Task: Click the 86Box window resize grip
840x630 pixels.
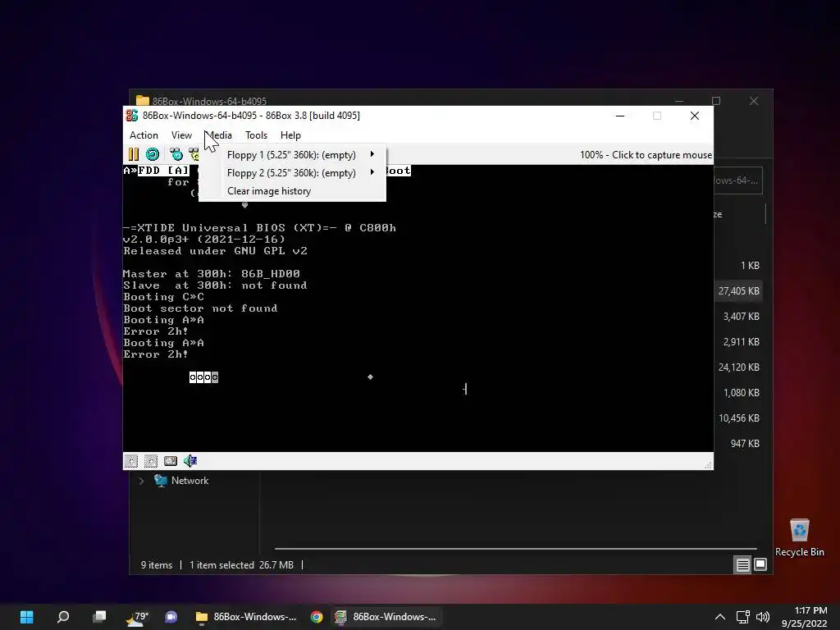Action: [708, 465]
